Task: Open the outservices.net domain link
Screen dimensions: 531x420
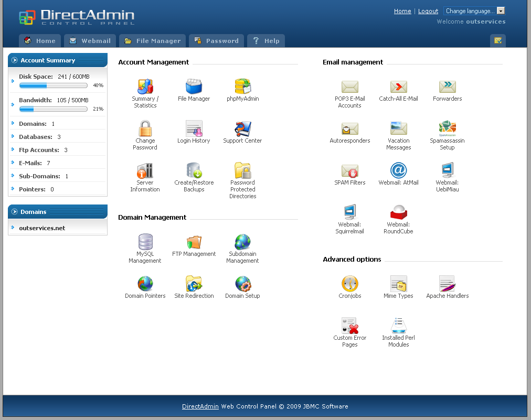Action: (x=42, y=228)
